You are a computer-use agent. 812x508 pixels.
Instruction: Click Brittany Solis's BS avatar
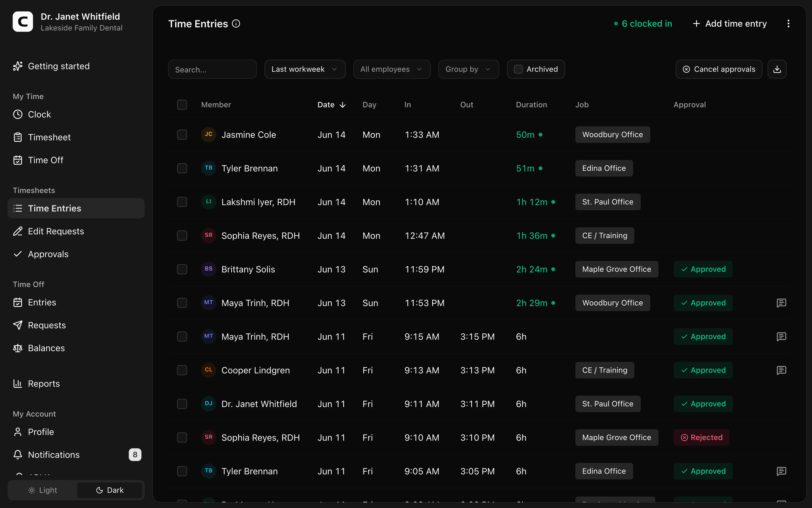click(x=209, y=269)
